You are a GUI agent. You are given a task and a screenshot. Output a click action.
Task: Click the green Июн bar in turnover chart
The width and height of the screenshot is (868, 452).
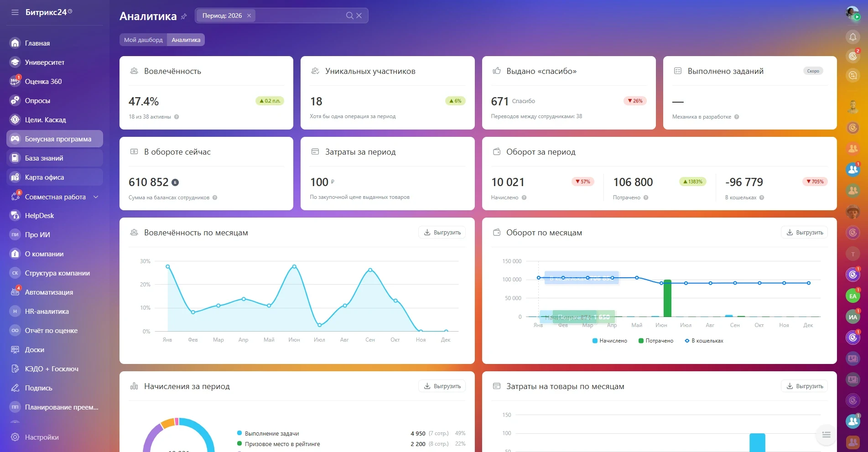667,298
